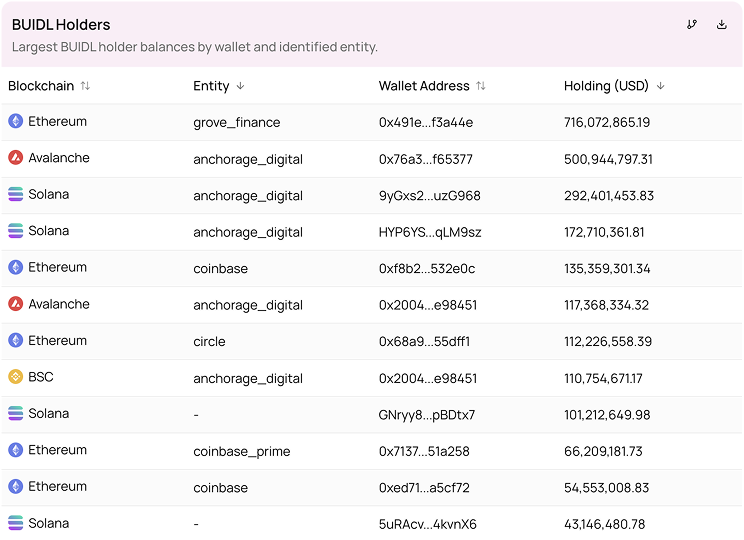The image size is (744, 540).
Task: Select holding value 117,368,334.32
Action: coord(606,305)
